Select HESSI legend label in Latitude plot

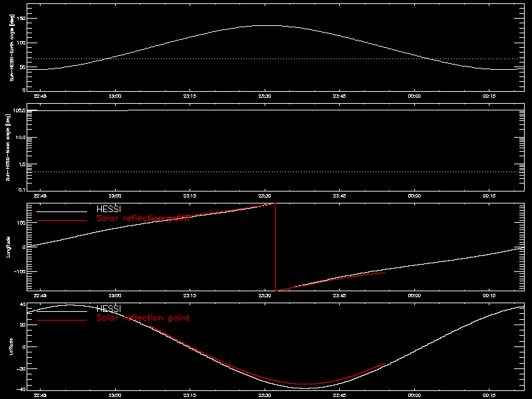pyautogui.click(x=108, y=309)
